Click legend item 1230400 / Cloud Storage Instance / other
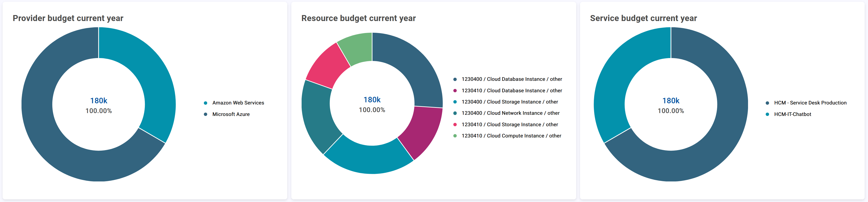The width and height of the screenshot is (868, 202). click(505, 102)
